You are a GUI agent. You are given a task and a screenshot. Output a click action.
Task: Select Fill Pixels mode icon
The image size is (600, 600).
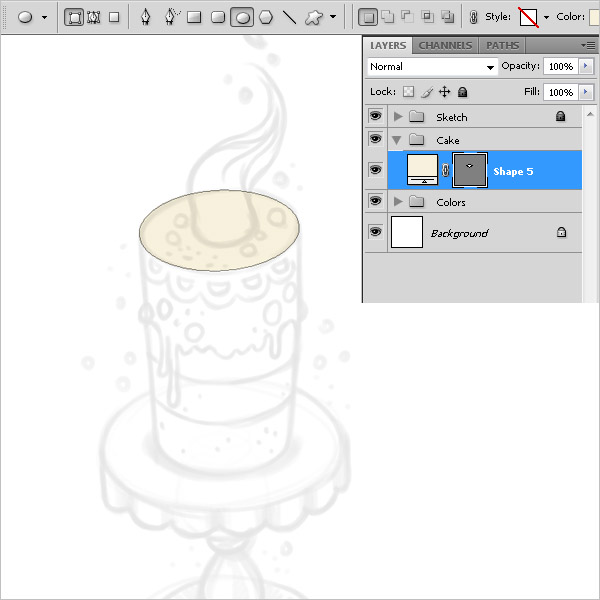click(x=114, y=17)
